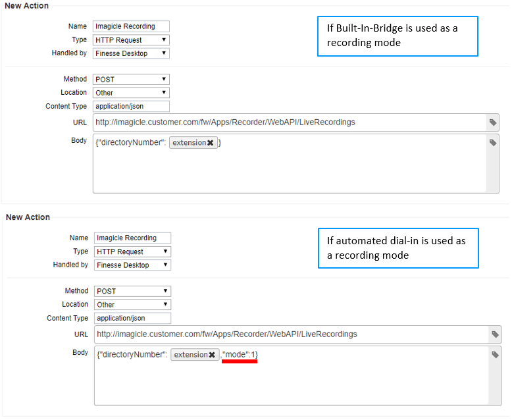Image resolution: width=512 pixels, height=420 pixels.
Task: Expand the Method dropdown in the upper action
Action: (x=131, y=80)
